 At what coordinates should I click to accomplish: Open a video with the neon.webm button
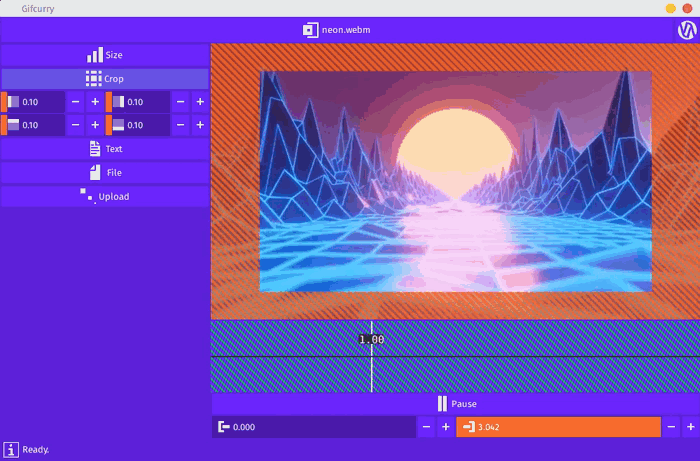[x=337, y=30]
